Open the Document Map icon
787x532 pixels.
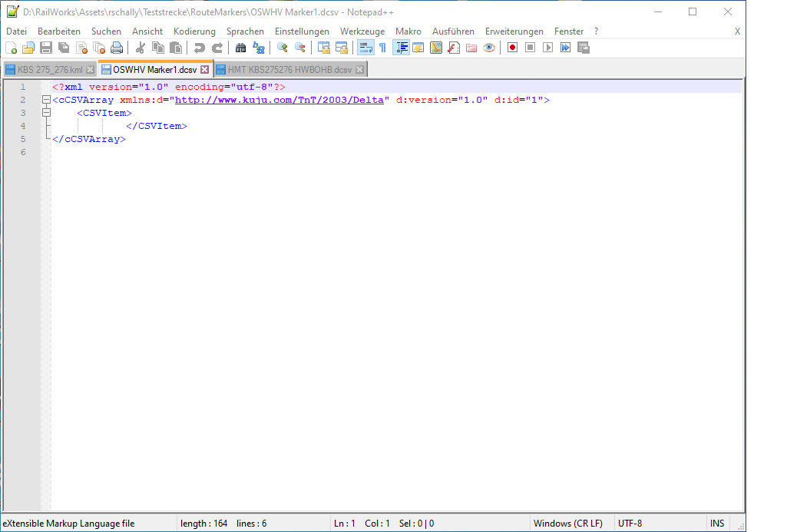tap(436, 48)
